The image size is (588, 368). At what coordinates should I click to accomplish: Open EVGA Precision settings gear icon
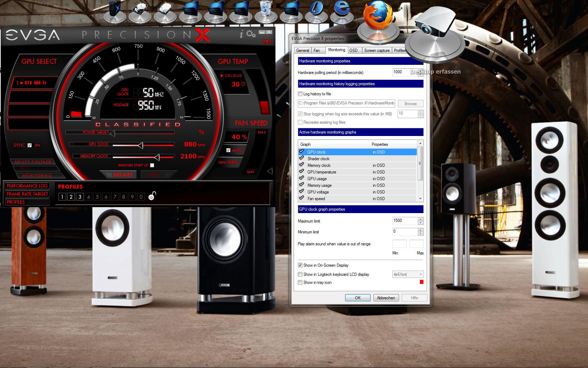point(251,34)
